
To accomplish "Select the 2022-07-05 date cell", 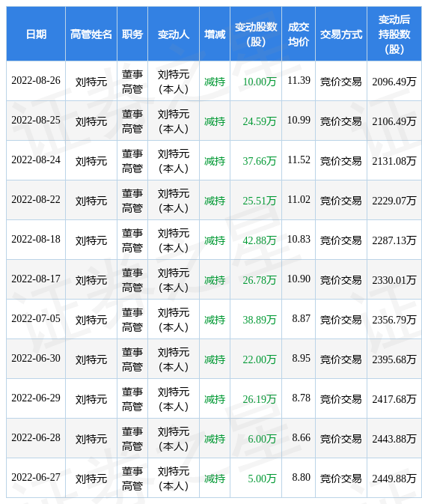I will (x=36, y=318).
